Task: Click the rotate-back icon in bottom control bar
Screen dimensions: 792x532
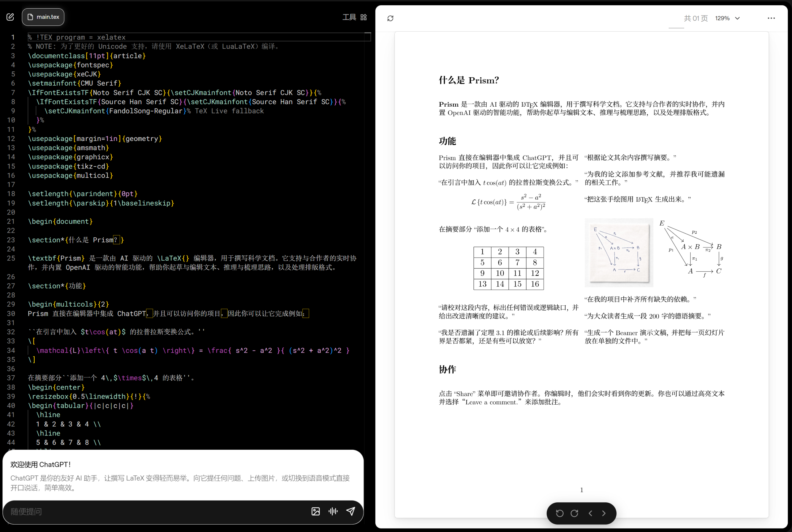Action: click(559, 513)
